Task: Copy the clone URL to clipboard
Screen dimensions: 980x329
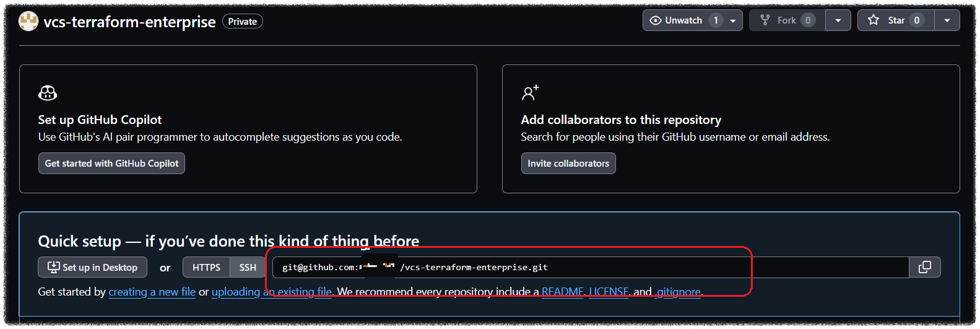Action: click(x=925, y=267)
